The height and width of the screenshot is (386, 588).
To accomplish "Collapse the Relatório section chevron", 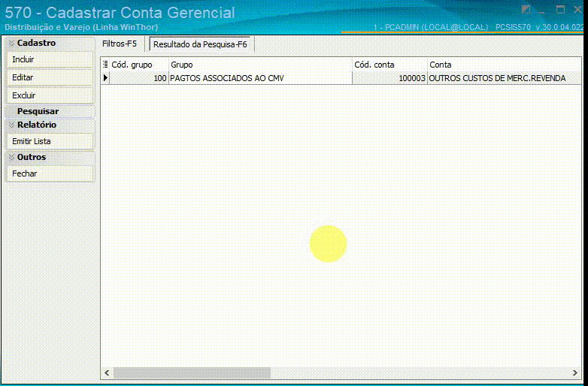I will pos(11,125).
